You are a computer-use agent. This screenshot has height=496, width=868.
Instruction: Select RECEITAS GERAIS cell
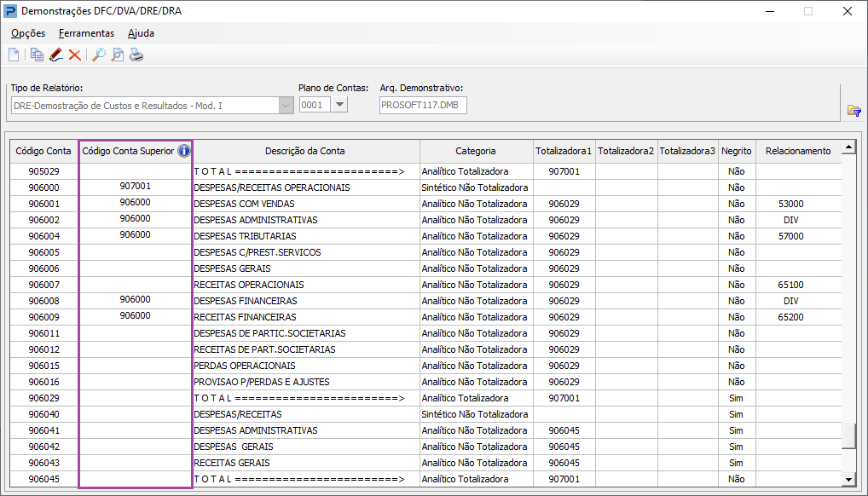coord(306,463)
